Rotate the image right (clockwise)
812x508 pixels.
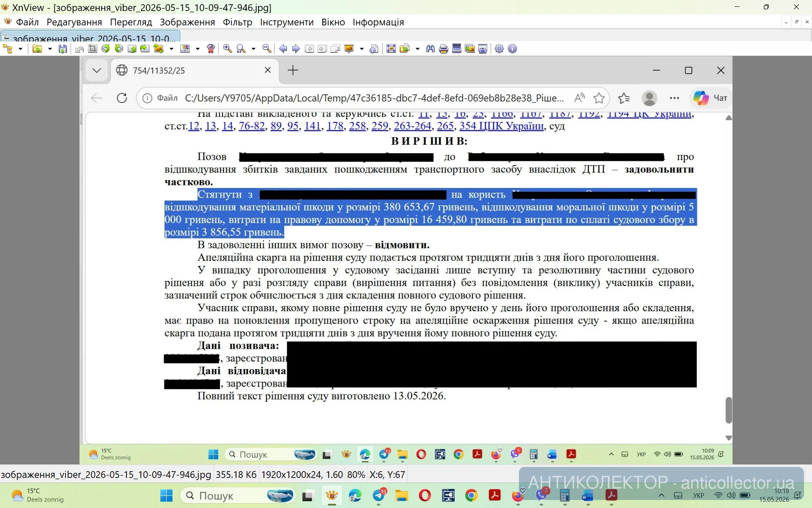pos(119,49)
